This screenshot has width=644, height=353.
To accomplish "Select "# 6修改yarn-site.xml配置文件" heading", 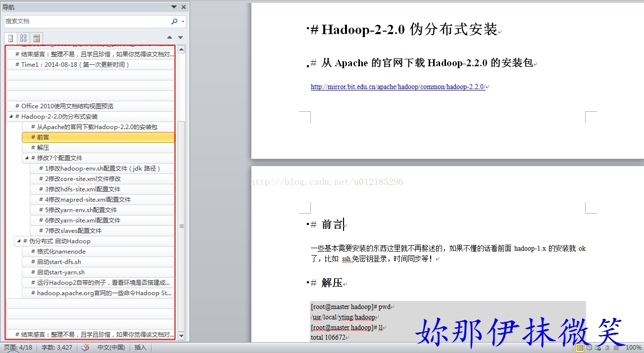I will pos(102,221).
